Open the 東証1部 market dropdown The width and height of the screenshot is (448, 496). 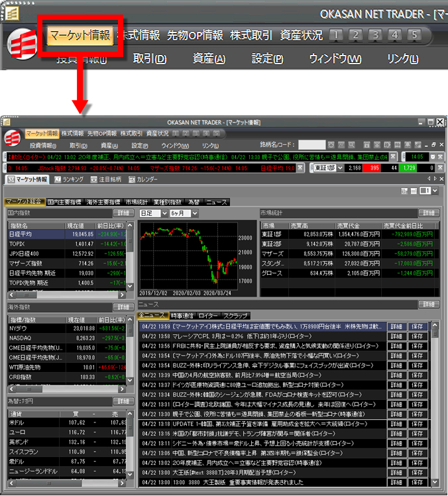click(x=340, y=168)
